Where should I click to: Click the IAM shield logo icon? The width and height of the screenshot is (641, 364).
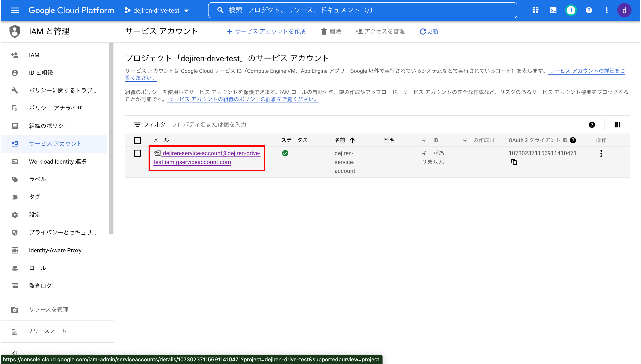pos(15,31)
